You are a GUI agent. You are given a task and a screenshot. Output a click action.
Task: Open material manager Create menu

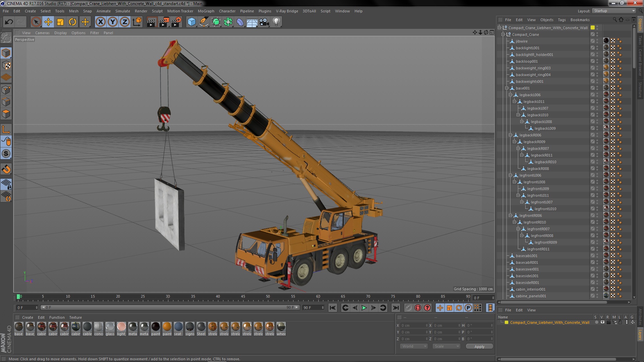coord(28,317)
